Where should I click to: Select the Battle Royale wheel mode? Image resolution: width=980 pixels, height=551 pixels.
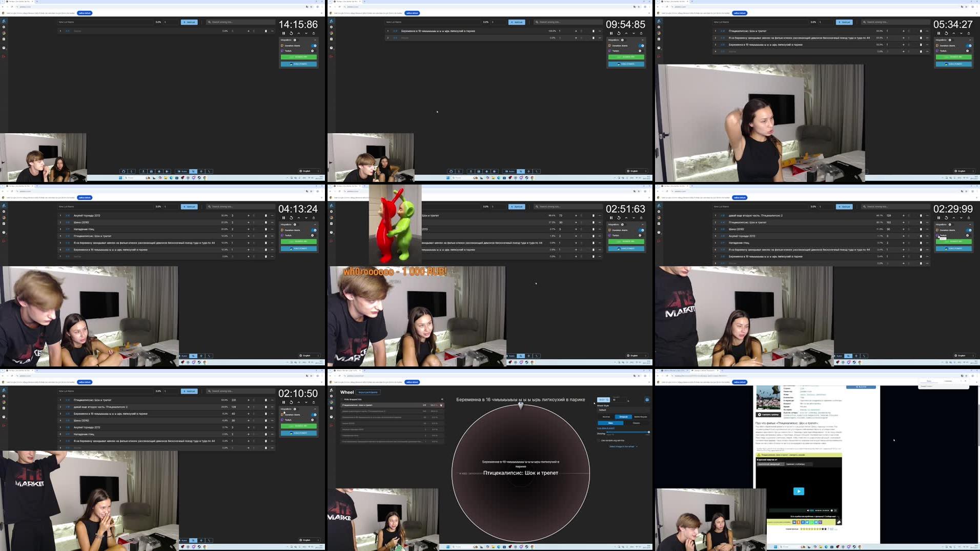coord(641,417)
